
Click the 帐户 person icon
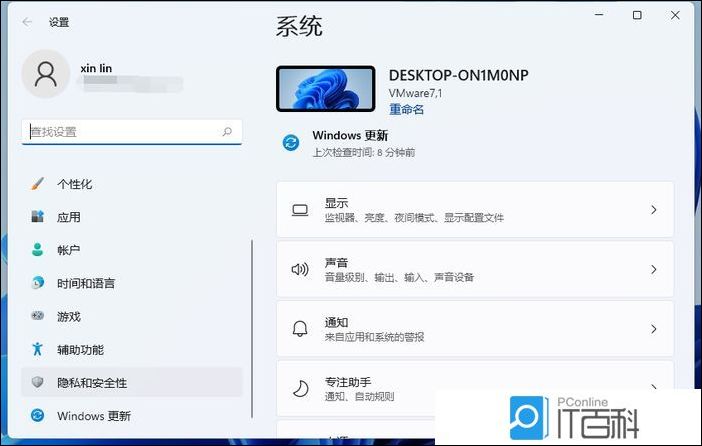click(x=38, y=250)
